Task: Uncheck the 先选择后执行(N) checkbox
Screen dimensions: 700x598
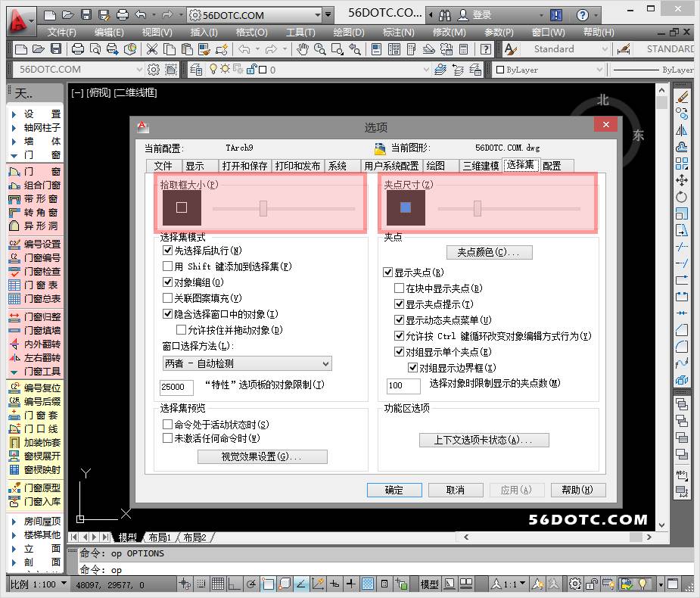Action: 168,251
